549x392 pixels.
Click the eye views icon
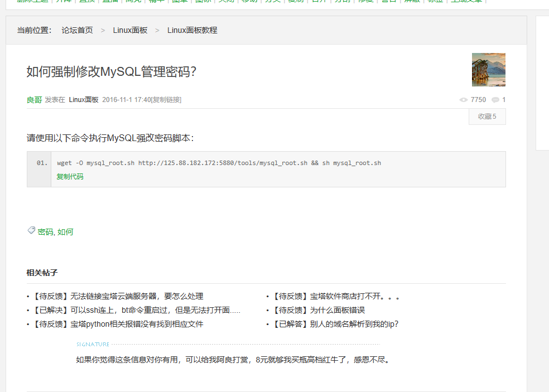(463, 100)
